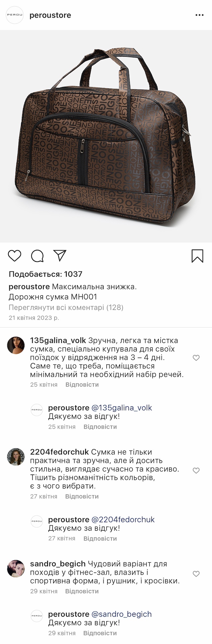Reply to the sandro_begich comment
This screenshot has height=644, width=212.
82,591
